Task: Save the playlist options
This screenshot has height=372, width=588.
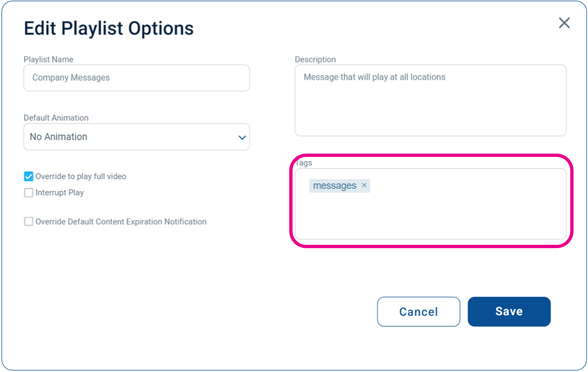Action: point(509,312)
